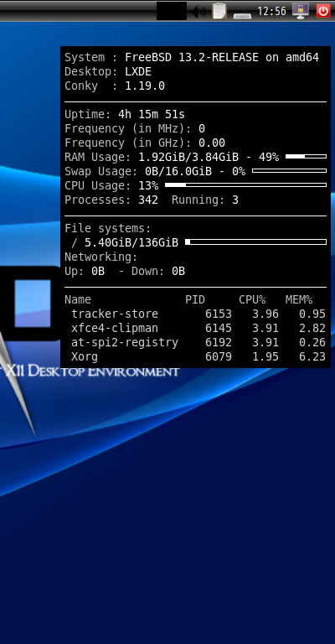This screenshot has height=644, width=335.
Task: Lock the screen with the padlock monitor icon
Action: (x=301, y=11)
